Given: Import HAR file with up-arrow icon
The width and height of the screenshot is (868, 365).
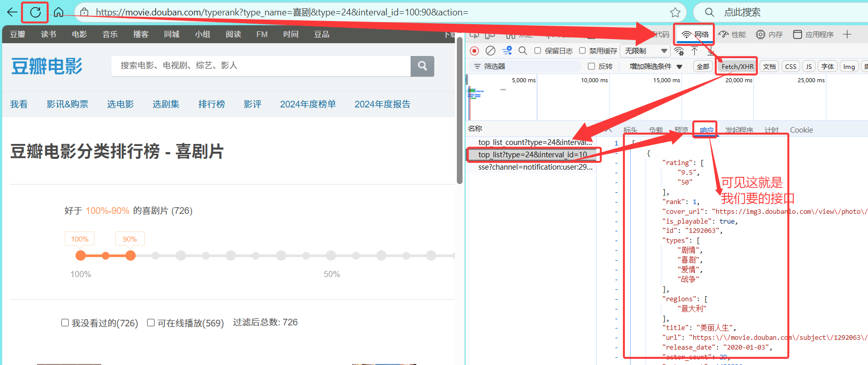Looking at the screenshot, I should tap(694, 50).
